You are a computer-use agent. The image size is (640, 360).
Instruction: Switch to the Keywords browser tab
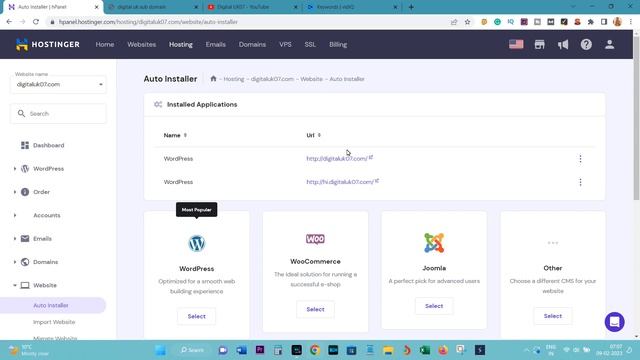click(x=352, y=7)
